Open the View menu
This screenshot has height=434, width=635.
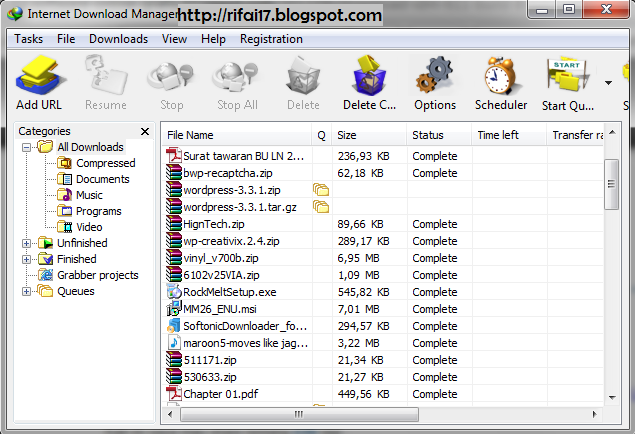tap(174, 39)
